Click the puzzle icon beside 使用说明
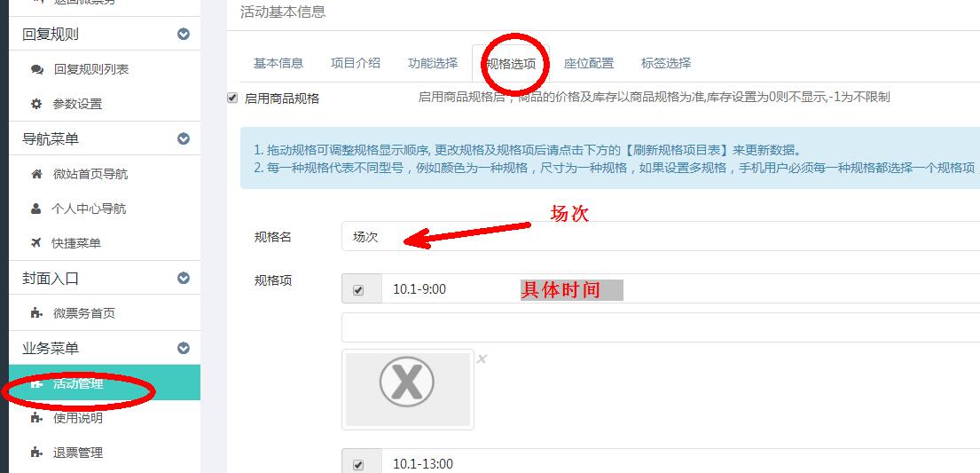Viewport: 980px width, 473px height. tap(36, 418)
